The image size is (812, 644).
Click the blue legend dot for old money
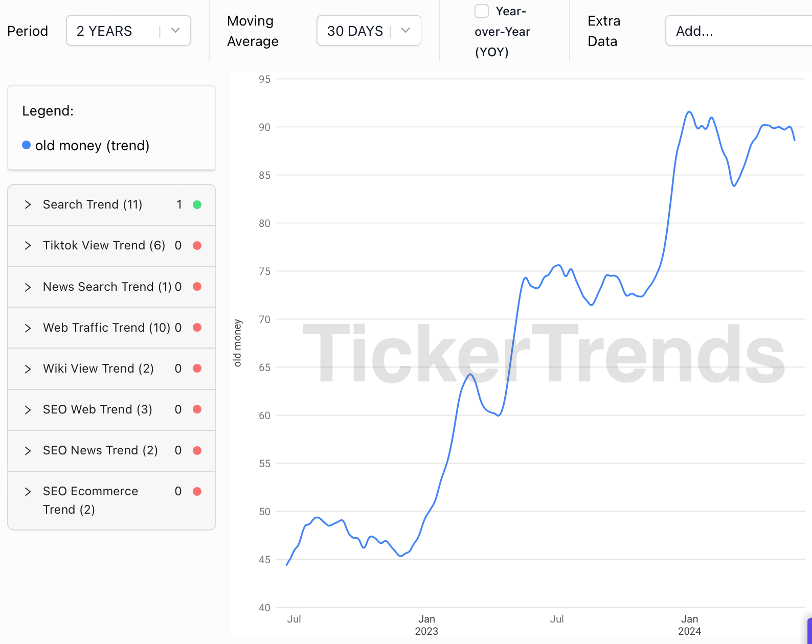(26, 145)
